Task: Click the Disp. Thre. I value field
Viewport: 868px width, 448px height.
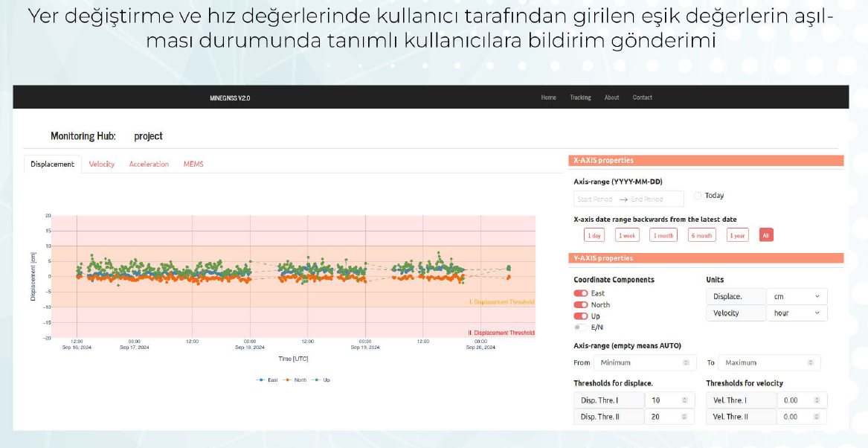Action: [669, 400]
